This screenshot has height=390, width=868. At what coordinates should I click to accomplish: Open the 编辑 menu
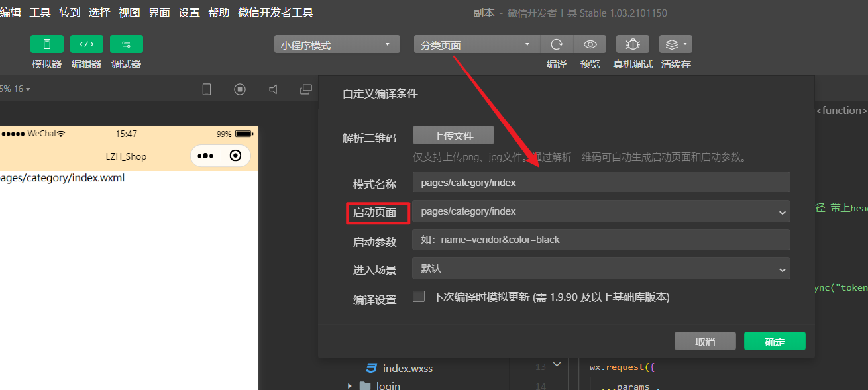pyautogui.click(x=11, y=13)
